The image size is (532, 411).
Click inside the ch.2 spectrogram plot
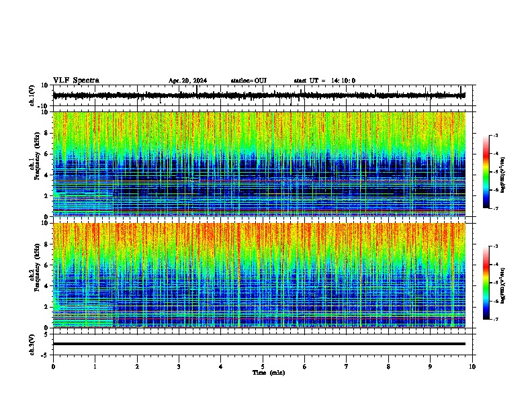point(259,275)
